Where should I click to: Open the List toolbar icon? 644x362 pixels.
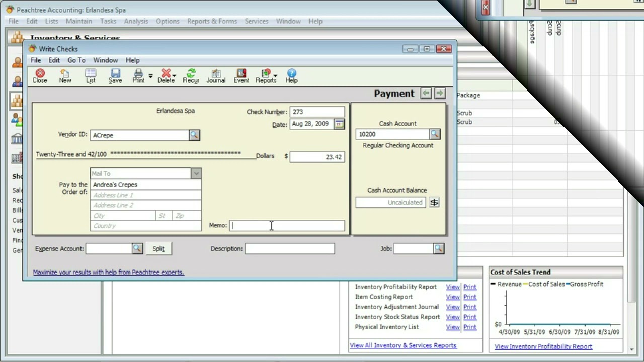click(x=91, y=76)
